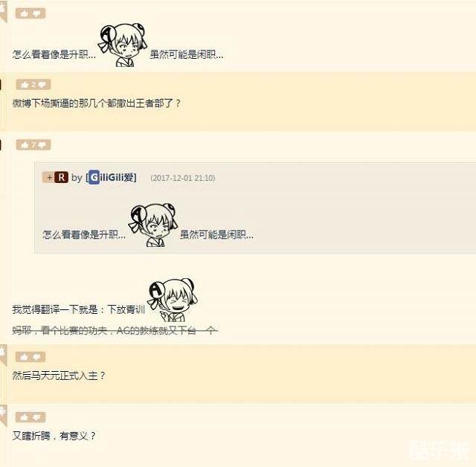Upvote the 微博下场撕逼 comment

point(25,85)
